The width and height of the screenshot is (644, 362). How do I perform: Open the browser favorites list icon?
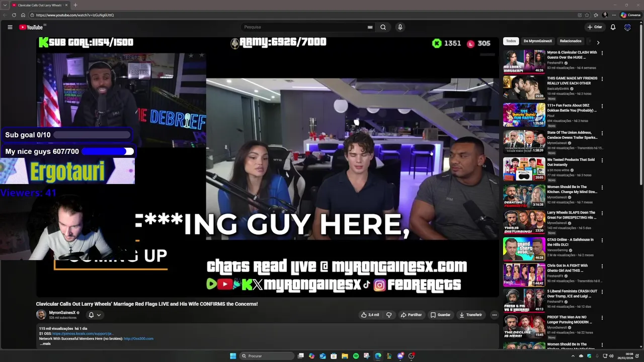[x=596, y=15]
